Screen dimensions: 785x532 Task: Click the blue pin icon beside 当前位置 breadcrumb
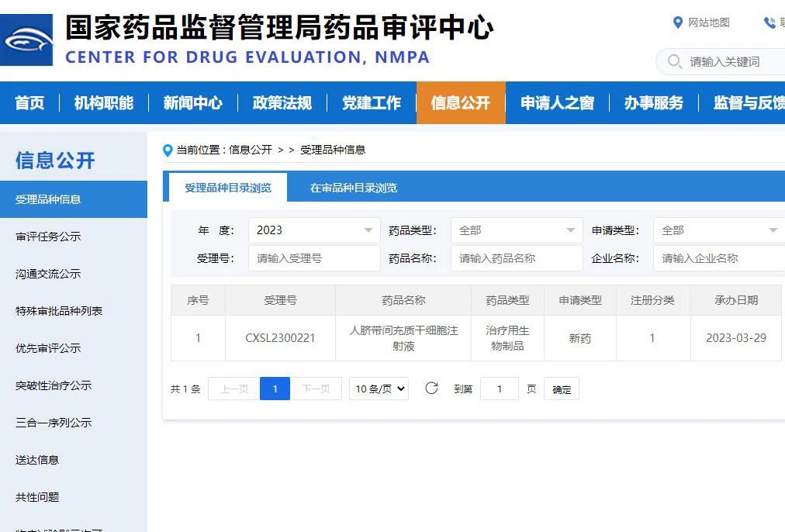(x=168, y=150)
